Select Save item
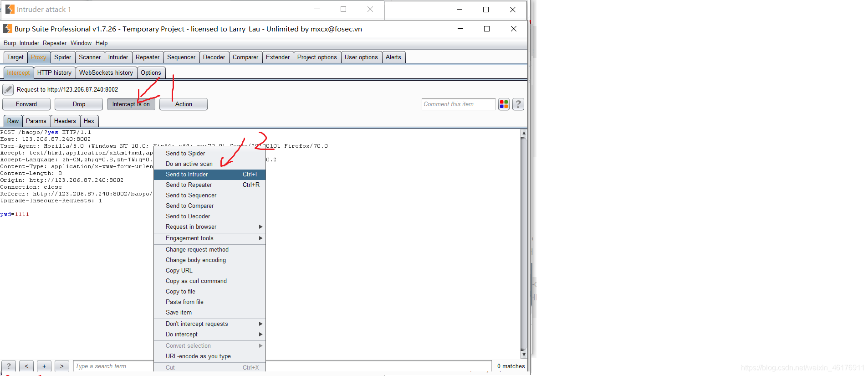The width and height of the screenshot is (868, 376). (x=209, y=312)
